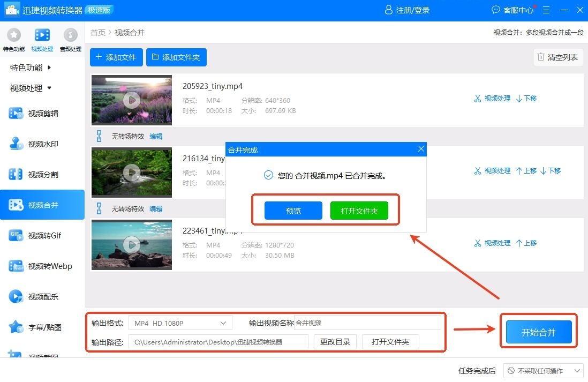
Task: Switch to the 特色功能 top tab
Action: point(14,40)
